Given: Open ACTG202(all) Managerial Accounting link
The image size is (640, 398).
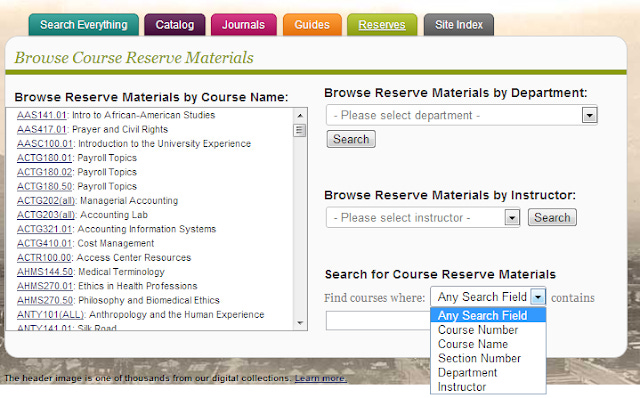Looking at the screenshot, I should point(46,201).
